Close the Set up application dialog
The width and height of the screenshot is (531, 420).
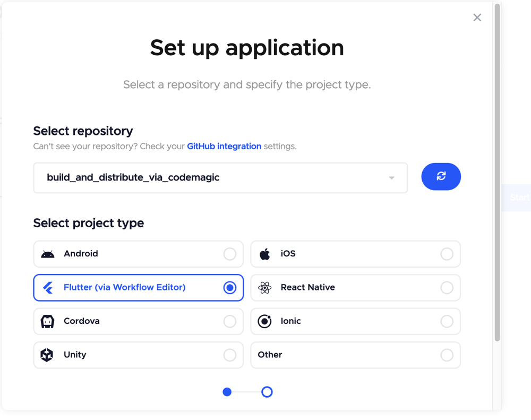(477, 18)
